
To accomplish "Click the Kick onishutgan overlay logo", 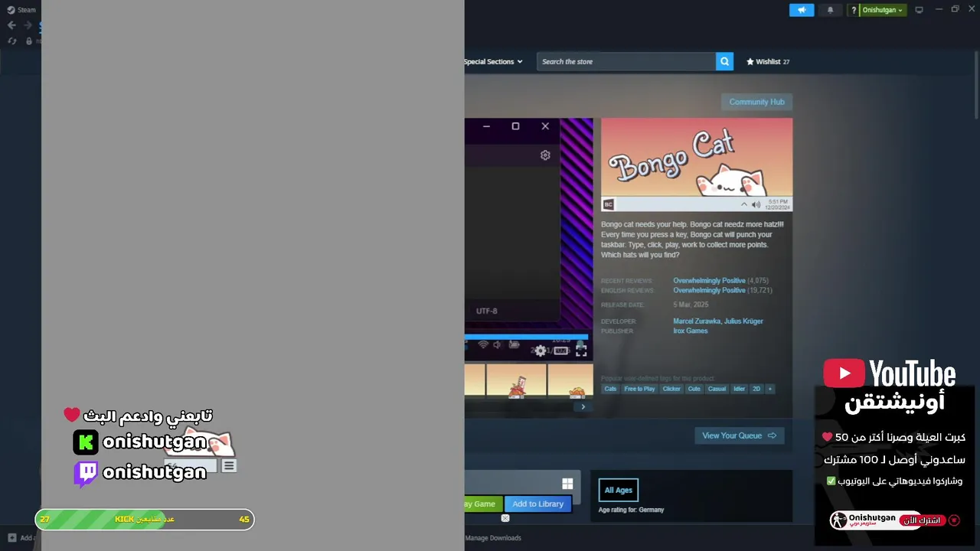I will (86, 442).
